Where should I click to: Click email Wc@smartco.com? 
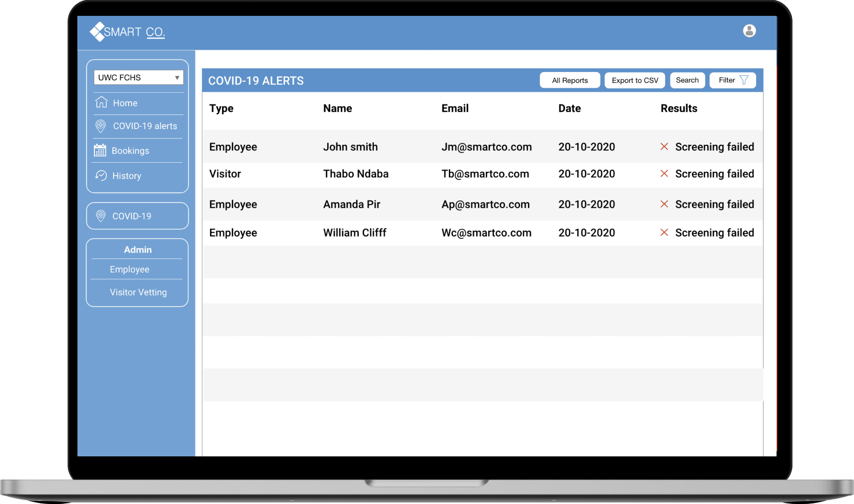pos(487,233)
